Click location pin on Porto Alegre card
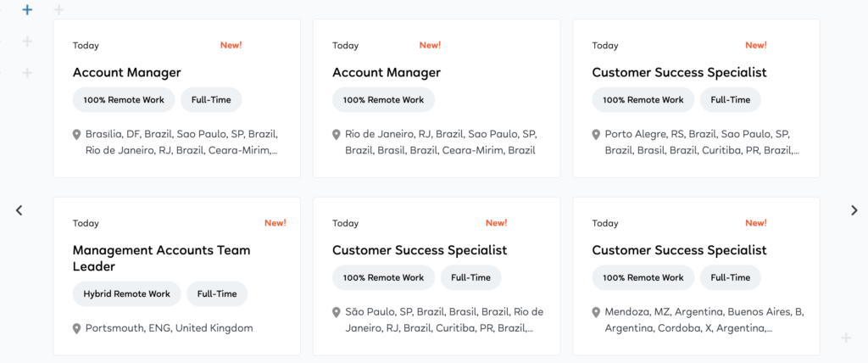 [597, 135]
